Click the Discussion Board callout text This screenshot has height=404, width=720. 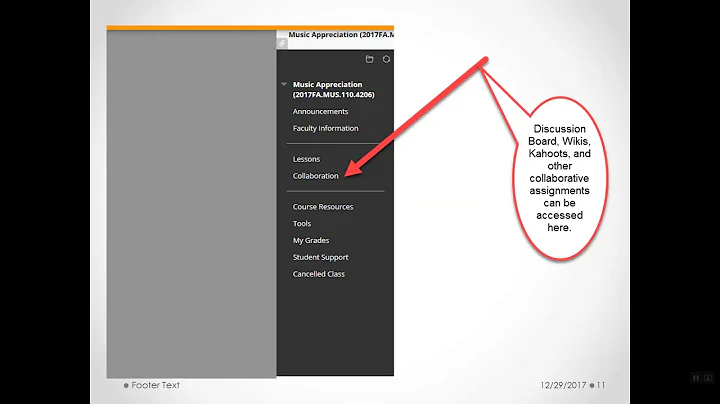(x=559, y=178)
